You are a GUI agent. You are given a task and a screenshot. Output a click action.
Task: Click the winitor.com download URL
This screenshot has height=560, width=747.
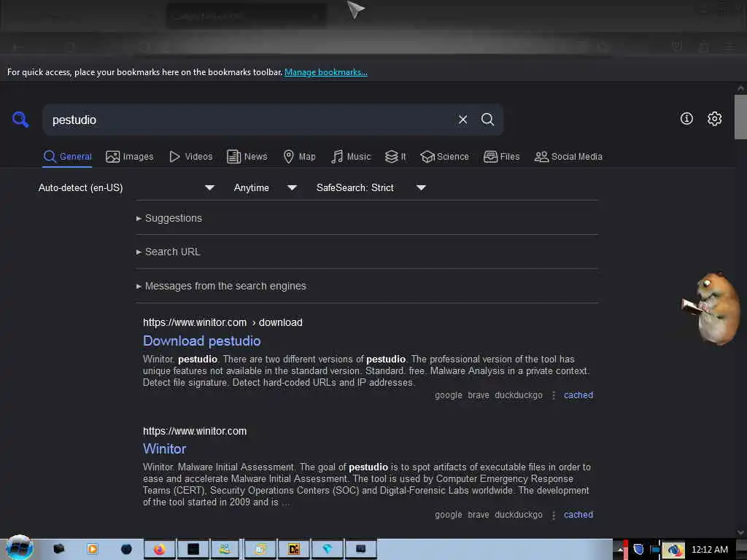(x=222, y=322)
